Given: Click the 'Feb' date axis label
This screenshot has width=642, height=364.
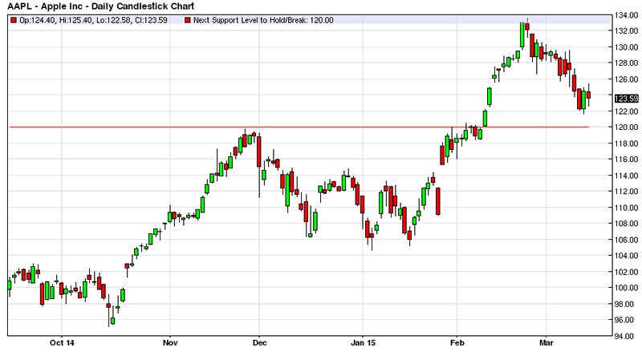Looking at the screenshot, I should 457,342.
